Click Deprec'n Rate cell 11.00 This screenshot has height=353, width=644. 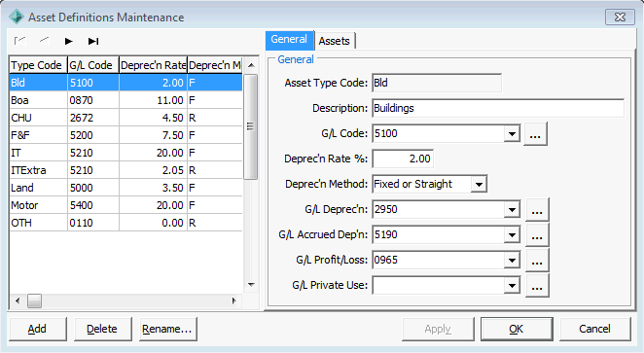(x=153, y=100)
